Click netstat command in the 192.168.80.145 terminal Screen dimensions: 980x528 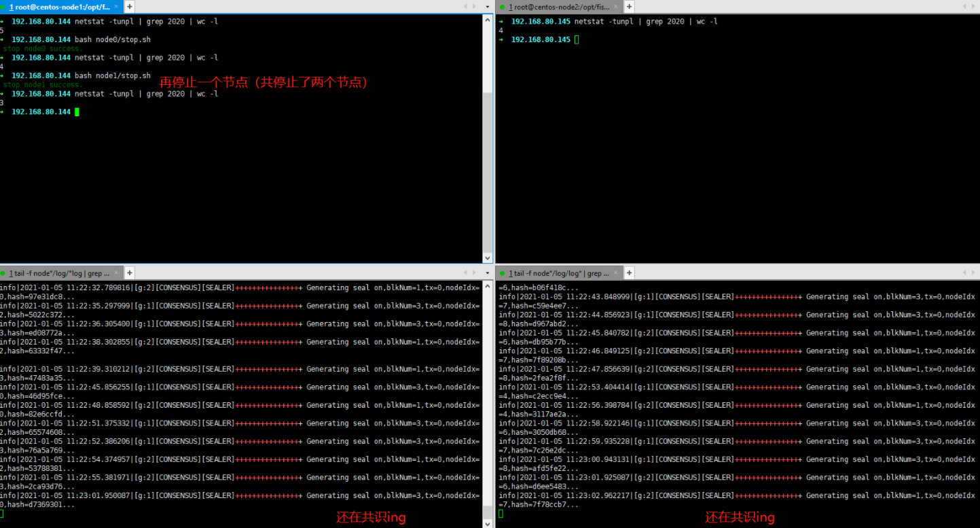click(646, 21)
